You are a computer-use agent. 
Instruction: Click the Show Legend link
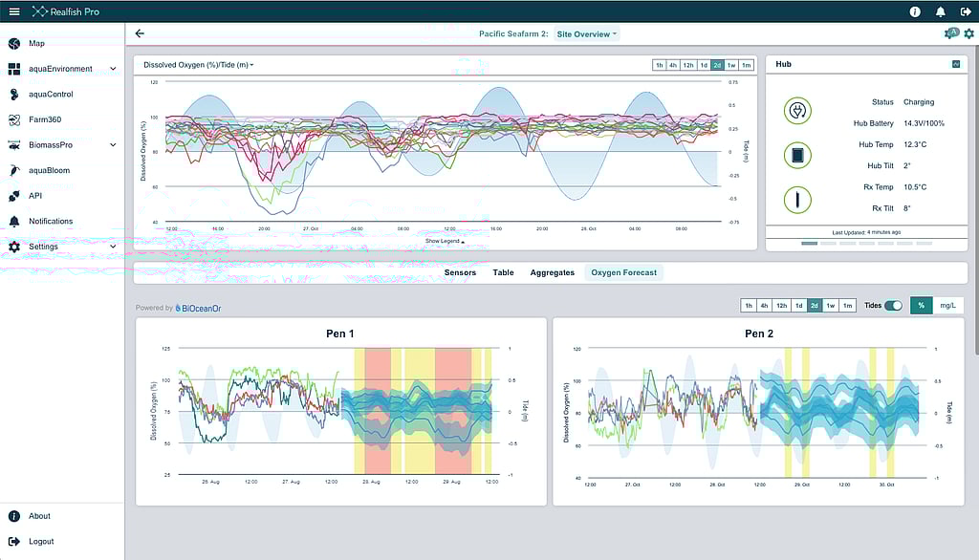[x=445, y=241]
